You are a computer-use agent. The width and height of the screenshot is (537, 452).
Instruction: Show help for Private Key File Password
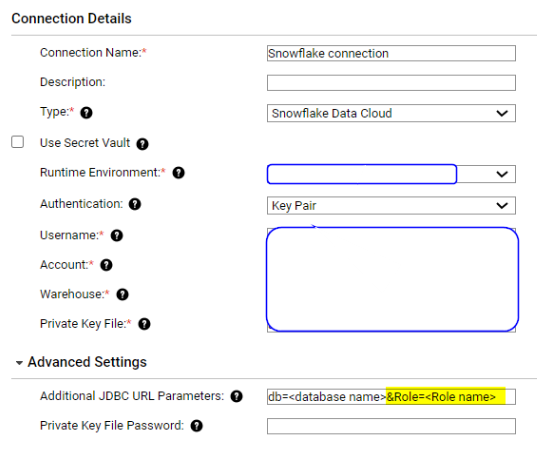pyautogui.click(x=197, y=426)
